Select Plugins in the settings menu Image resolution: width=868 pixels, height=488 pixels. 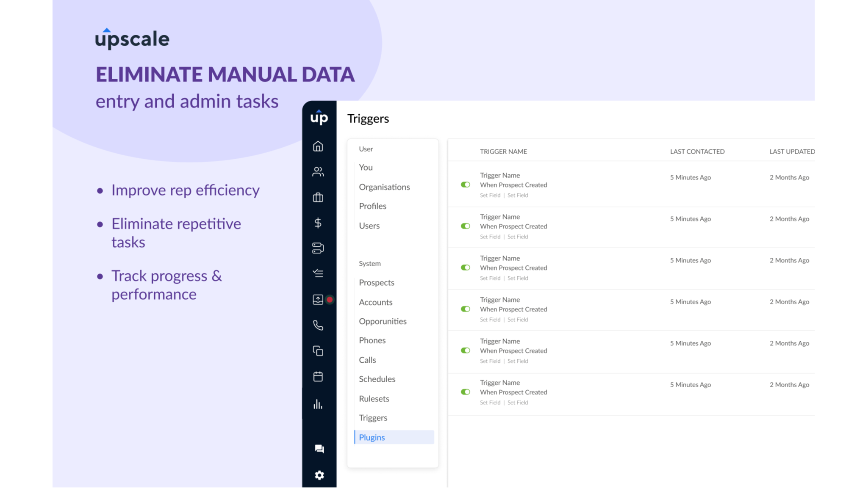click(x=372, y=437)
